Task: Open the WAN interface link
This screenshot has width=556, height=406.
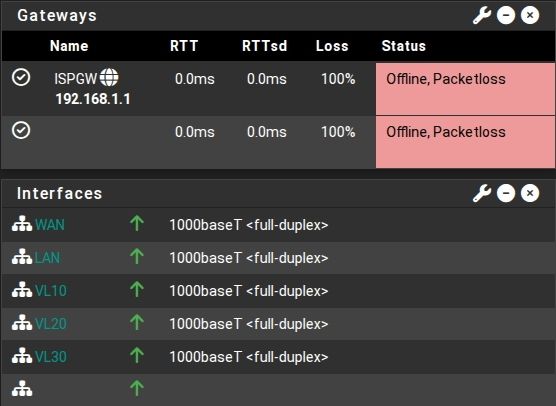Action: tap(50, 225)
